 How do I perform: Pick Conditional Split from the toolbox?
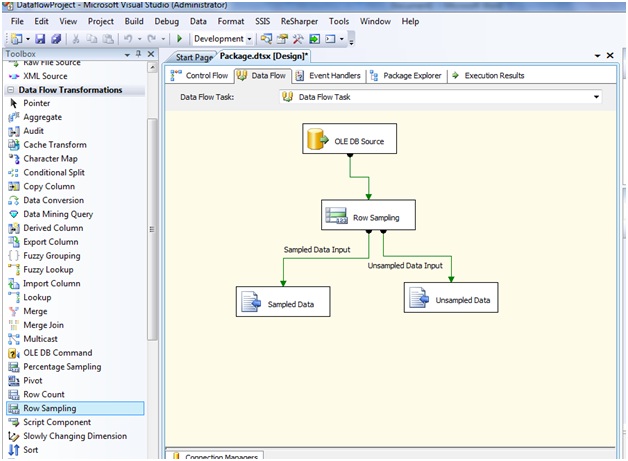tap(59, 172)
